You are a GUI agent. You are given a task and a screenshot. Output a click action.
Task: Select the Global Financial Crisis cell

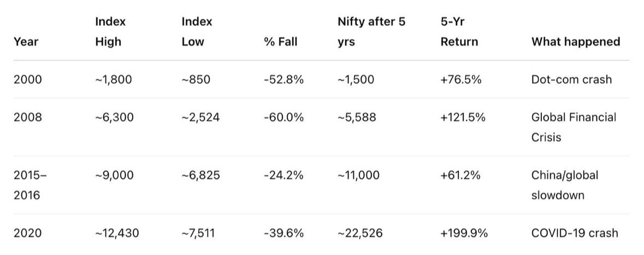point(573,127)
